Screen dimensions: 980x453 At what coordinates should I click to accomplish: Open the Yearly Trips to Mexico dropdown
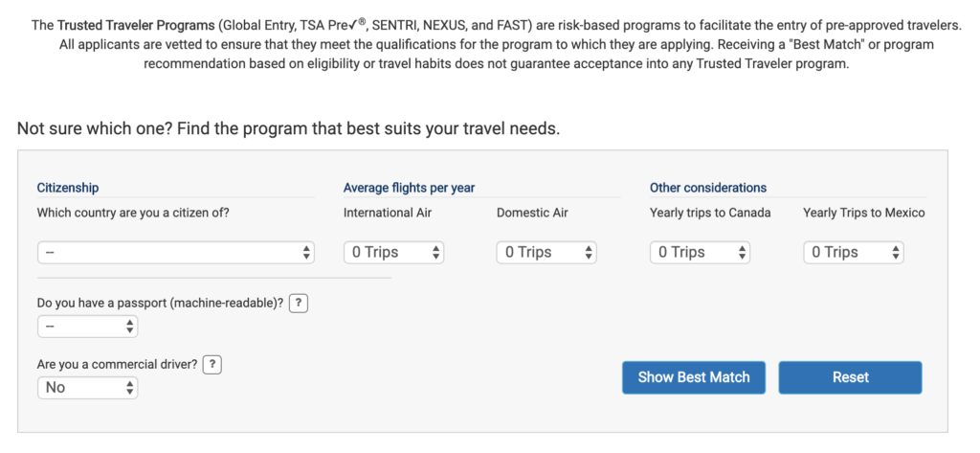pos(853,252)
